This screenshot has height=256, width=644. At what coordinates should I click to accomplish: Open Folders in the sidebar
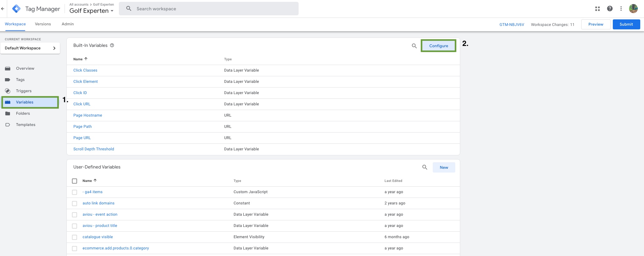(x=23, y=113)
